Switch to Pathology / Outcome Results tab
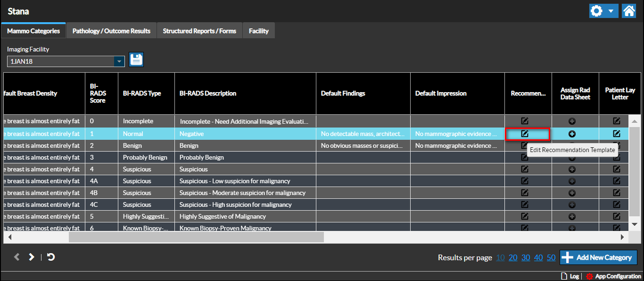The width and height of the screenshot is (644, 281). coord(111,31)
